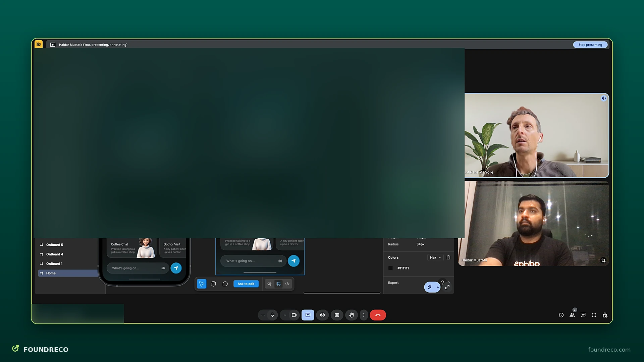Click the #111111 color swatch
The image size is (644, 362).
[x=390, y=268]
